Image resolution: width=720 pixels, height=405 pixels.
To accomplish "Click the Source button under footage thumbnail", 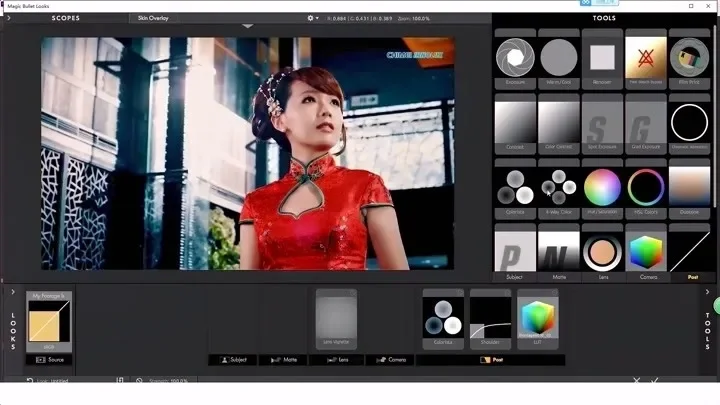I will click(50, 360).
